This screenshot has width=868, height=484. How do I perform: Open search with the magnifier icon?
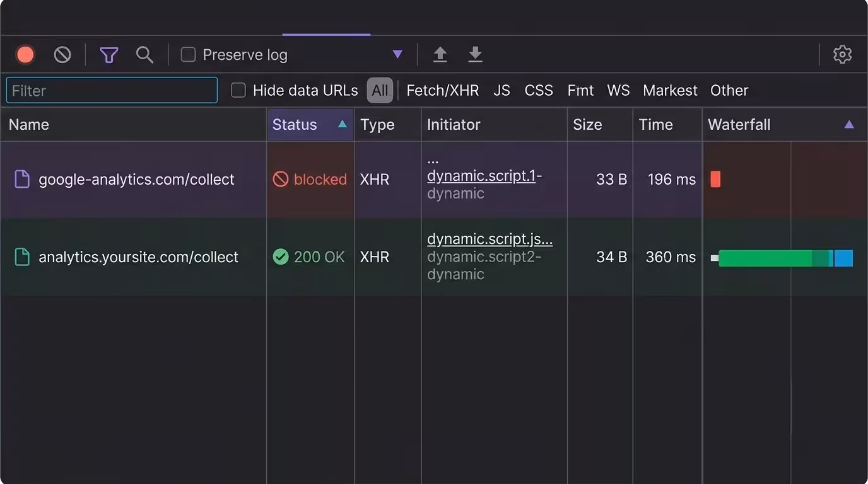coord(145,55)
